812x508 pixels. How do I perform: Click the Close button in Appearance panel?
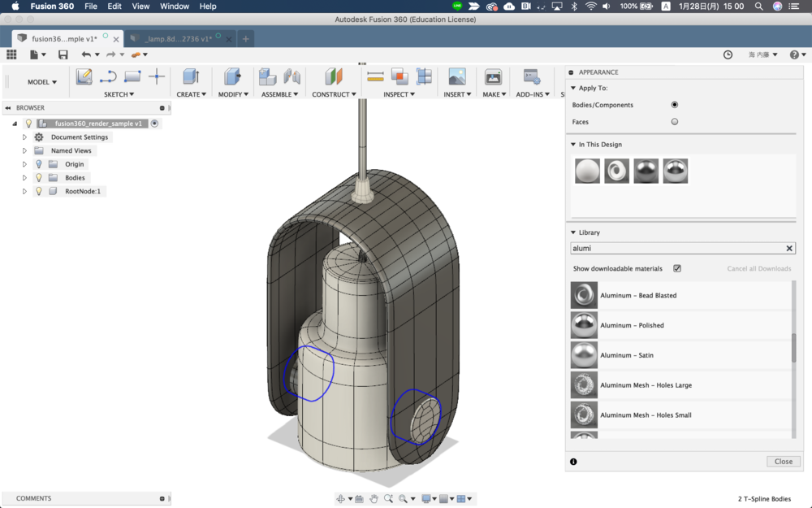point(783,461)
